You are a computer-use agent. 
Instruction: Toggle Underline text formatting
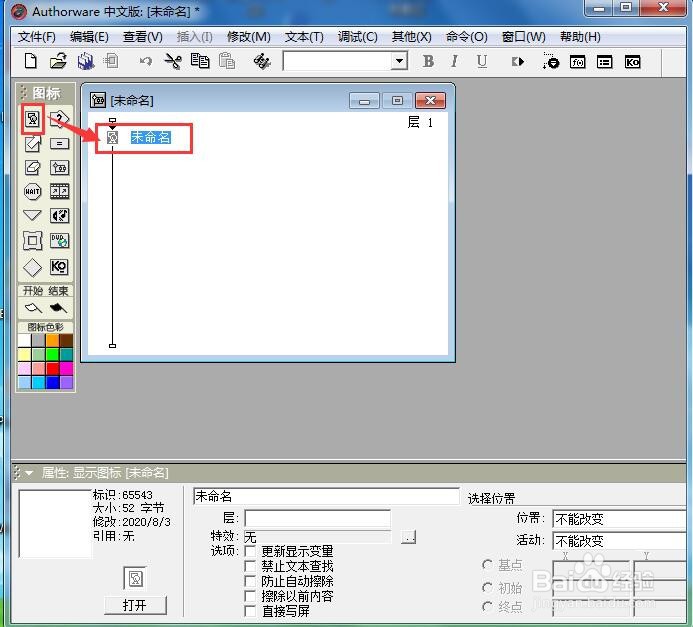click(x=482, y=61)
